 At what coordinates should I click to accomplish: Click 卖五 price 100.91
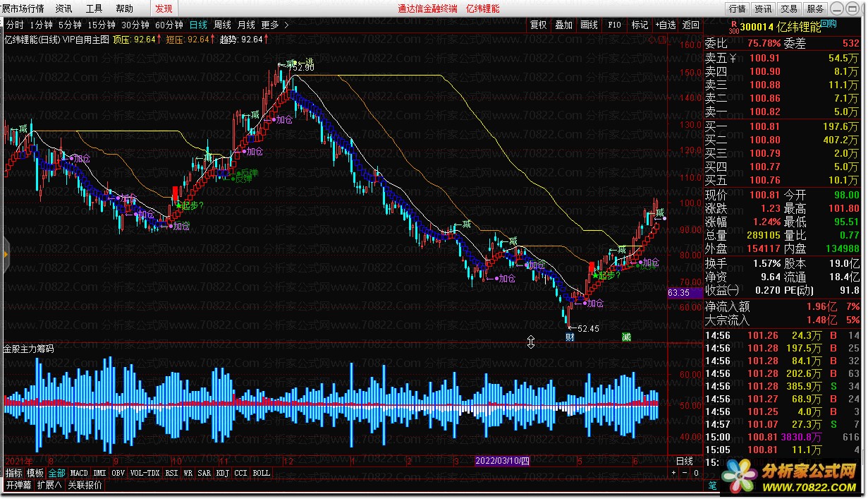point(764,58)
